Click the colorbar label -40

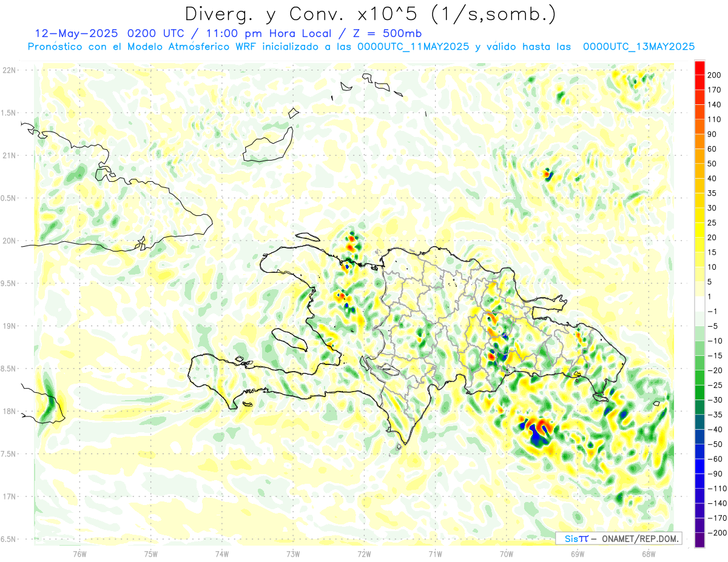pos(716,429)
